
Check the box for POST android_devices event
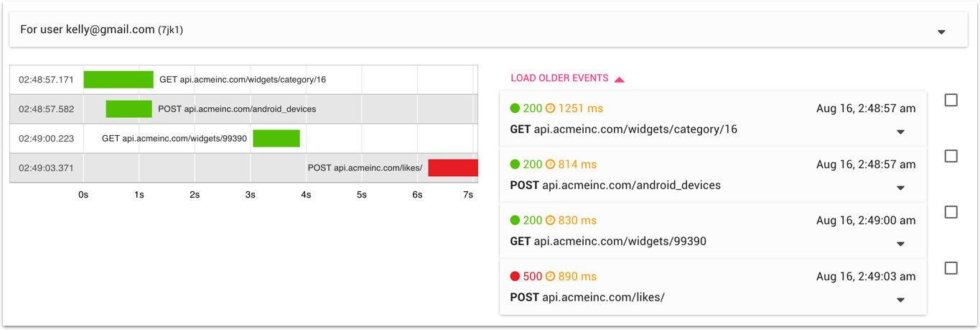point(951,156)
